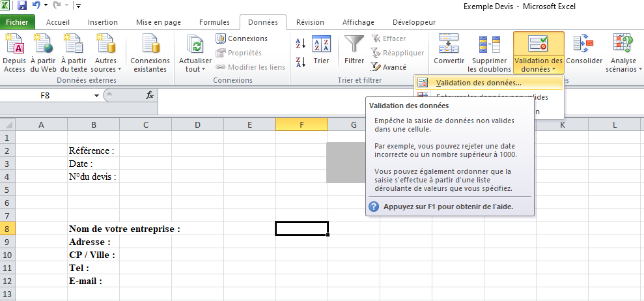The width and height of the screenshot is (644, 301).
Task: Open Customize Quick Access Toolbar dropdown
Action: pyautogui.click(x=78, y=6)
